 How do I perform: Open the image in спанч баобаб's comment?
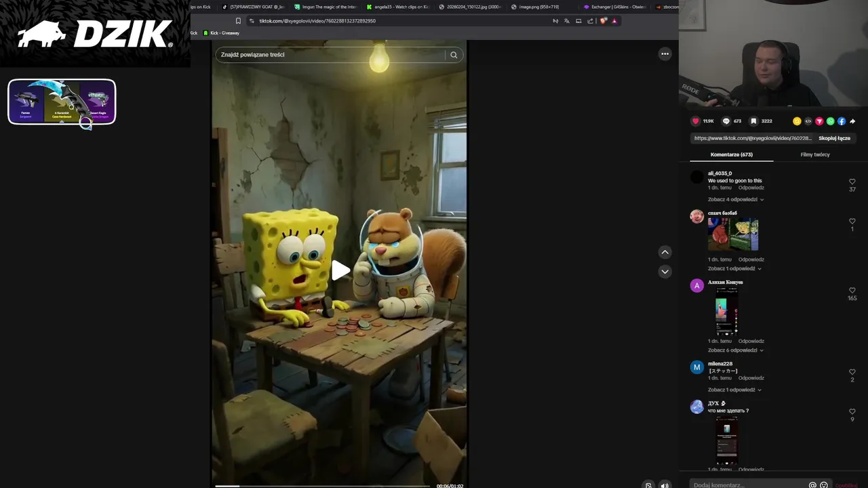(x=733, y=235)
